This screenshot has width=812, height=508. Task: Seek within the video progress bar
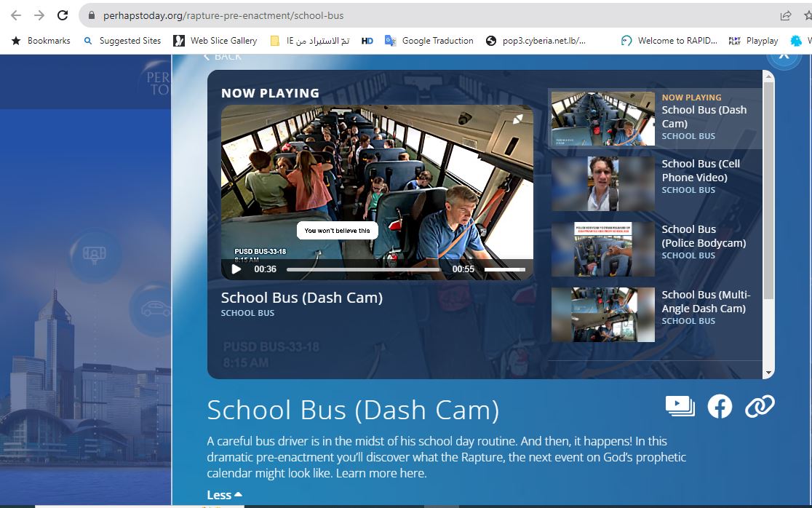click(362, 269)
